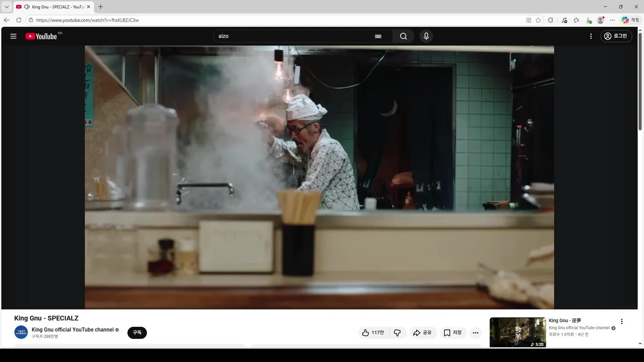Switch to the King Gnu - SPECIALZ tab
Viewport: 644px width, 362px height.
(54, 7)
